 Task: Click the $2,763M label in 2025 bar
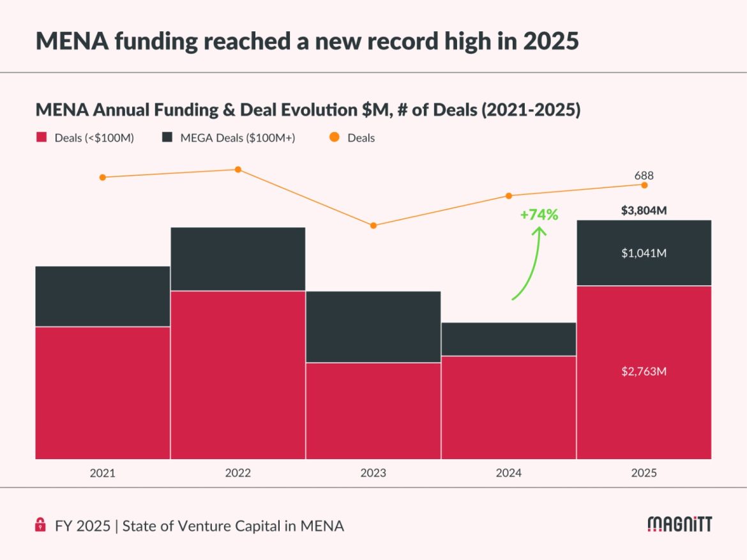pyautogui.click(x=644, y=372)
